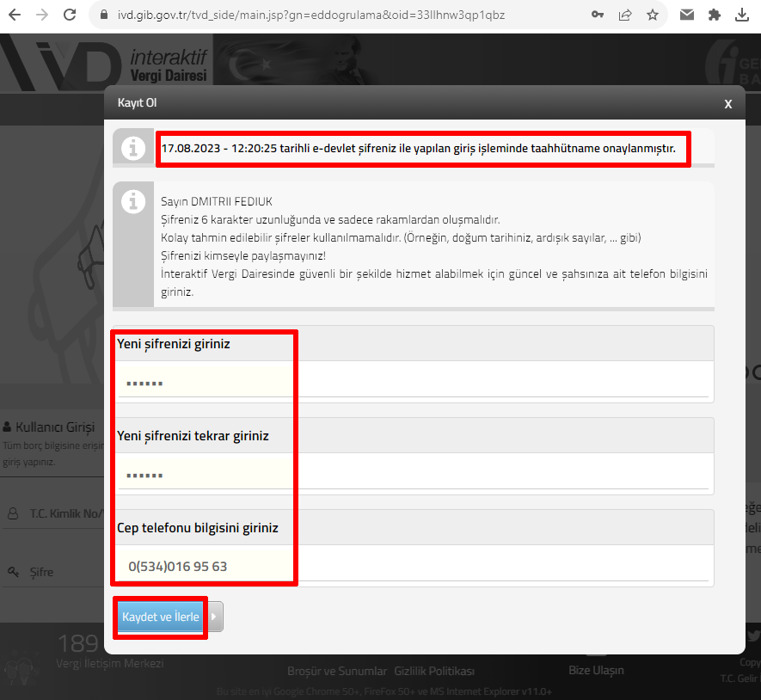The height and width of the screenshot is (700, 761).
Task: Close the Kayıt Ol dialog
Action: click(x=727, y=103)
